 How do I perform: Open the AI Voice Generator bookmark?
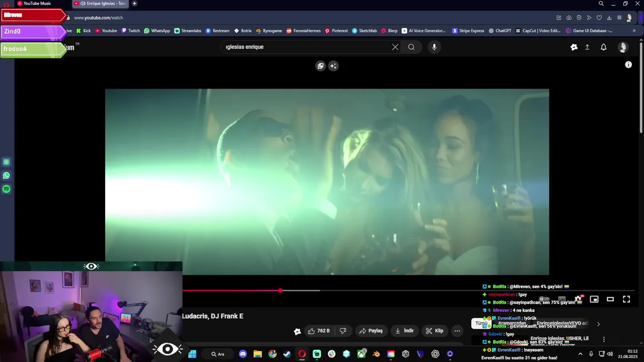pyautogui.click(x=424, y=31)
